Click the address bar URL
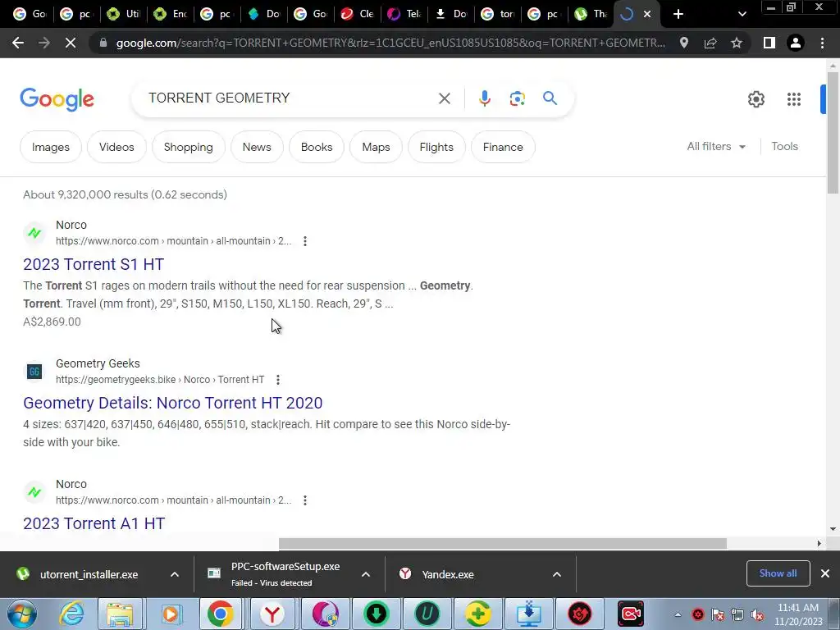 (390, 43)
